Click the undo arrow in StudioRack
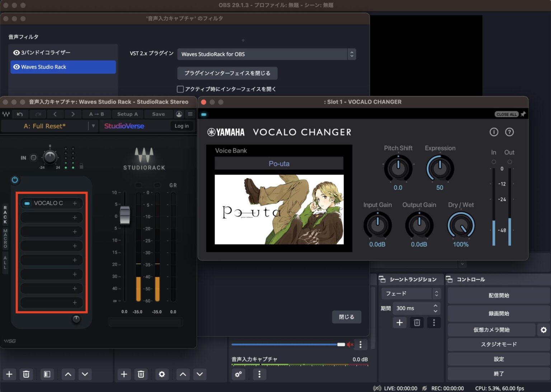Viewport: 551px width, 392px height. [20, 114]
